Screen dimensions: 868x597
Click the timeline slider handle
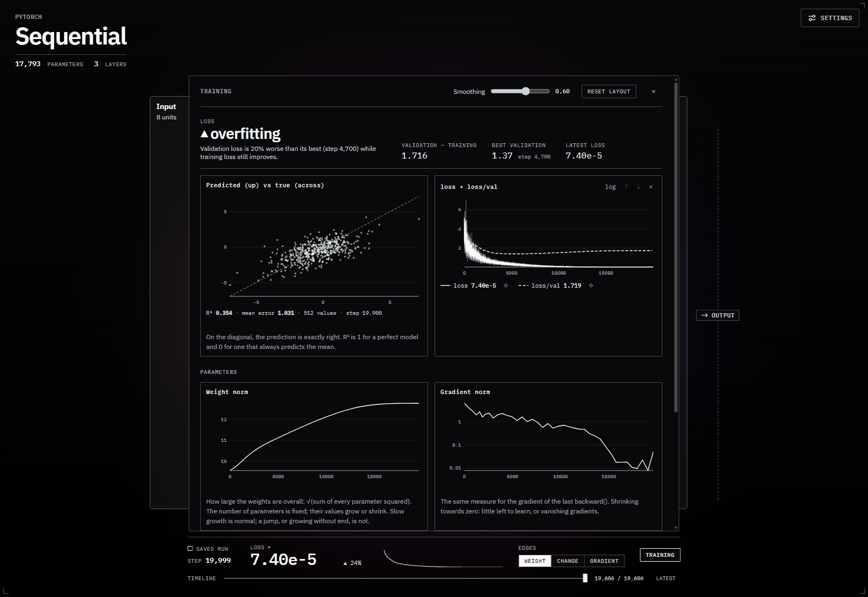585,579
